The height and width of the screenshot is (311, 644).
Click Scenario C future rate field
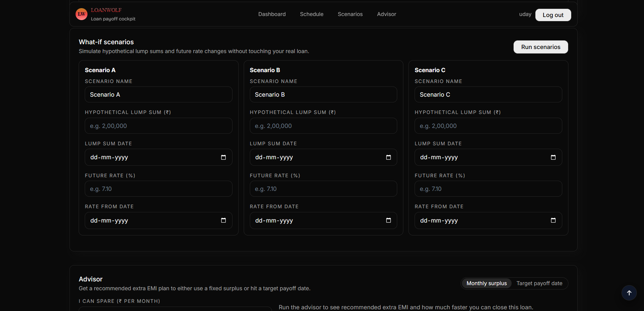pos(488,189)
